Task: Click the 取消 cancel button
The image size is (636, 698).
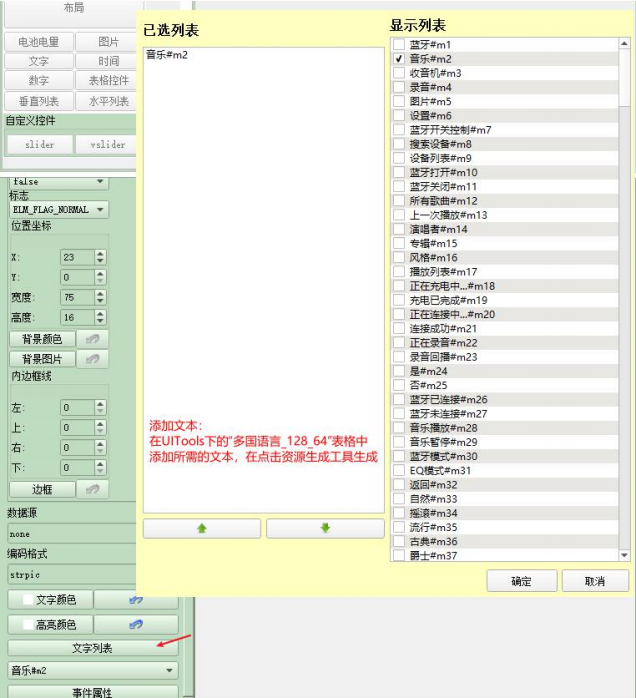Action: 595,581
